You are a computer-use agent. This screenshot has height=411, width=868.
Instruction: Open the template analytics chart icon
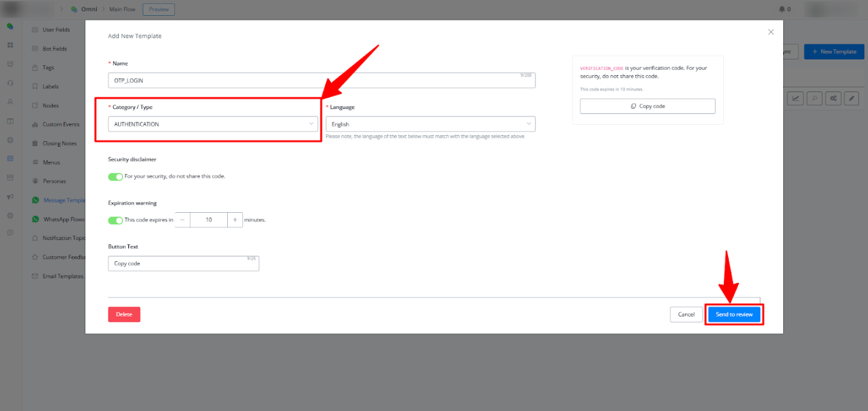tap(795, 98)
